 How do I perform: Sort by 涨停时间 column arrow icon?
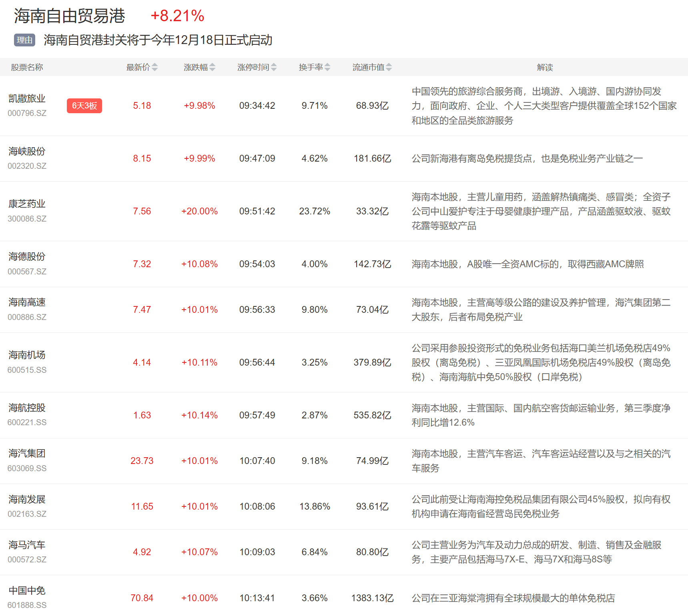click(274, 67)
